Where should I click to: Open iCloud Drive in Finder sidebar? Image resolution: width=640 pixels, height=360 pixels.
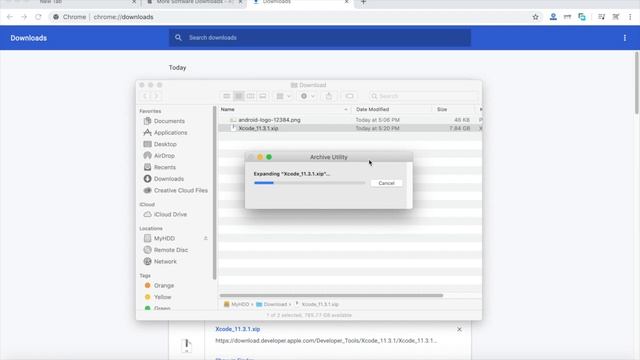click(x=170, y=214)
